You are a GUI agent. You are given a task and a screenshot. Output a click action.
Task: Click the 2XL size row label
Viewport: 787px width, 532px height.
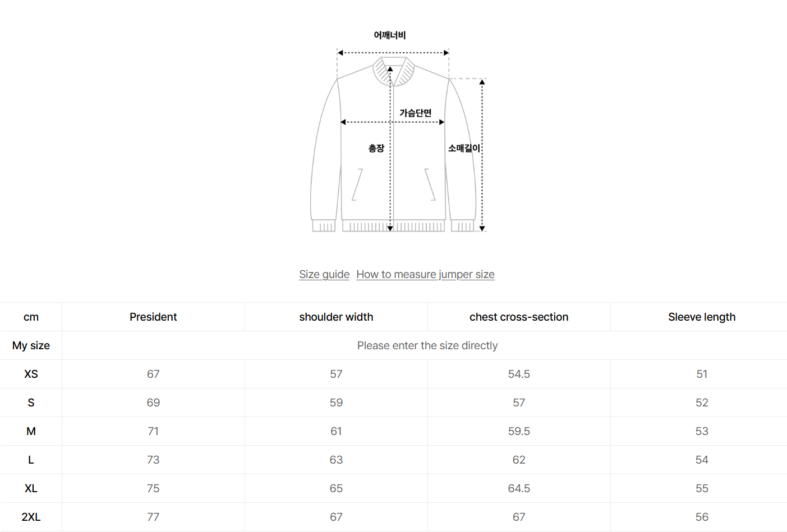tap(31, 517)
